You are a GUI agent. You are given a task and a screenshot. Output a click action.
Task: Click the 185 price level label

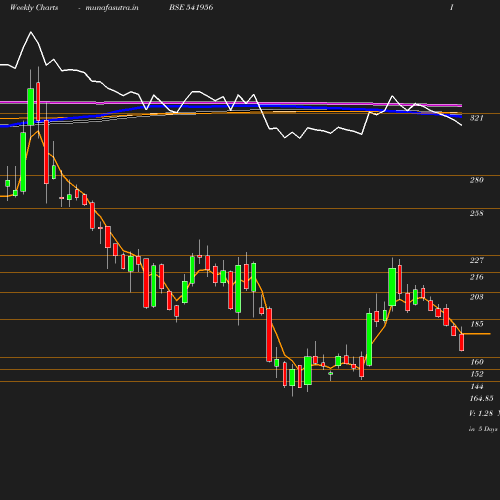coord(477,324)
